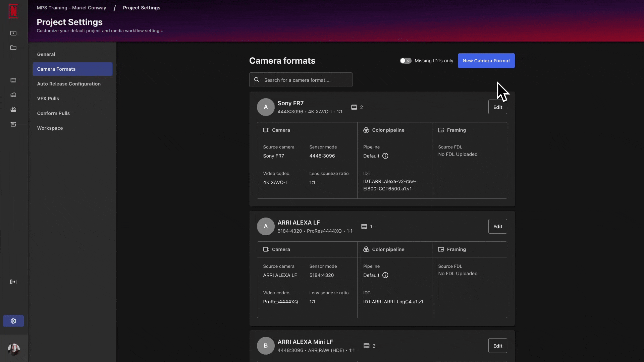The height and width of the screenshot is (362, 644).
Task: Open Conform Pulls settings
Action: pos(72,113)
